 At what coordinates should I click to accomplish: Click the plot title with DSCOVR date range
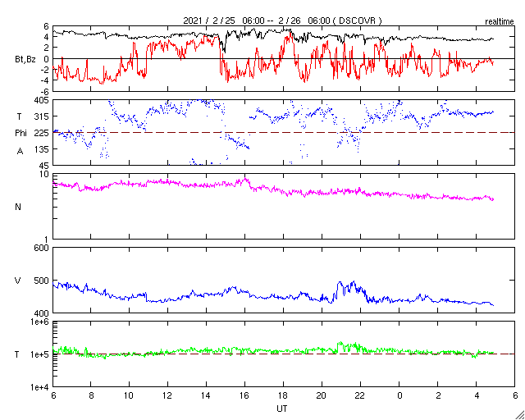pos(282,21)
